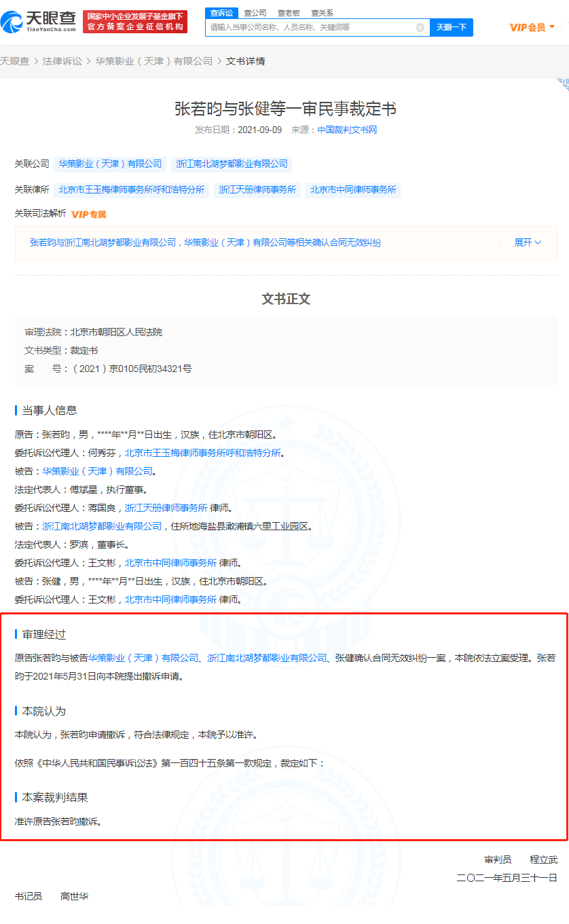Viewport: 569px width, 924px height.
Task: Click the 本案裁判结果 section heading
Action: click(55, 797)
